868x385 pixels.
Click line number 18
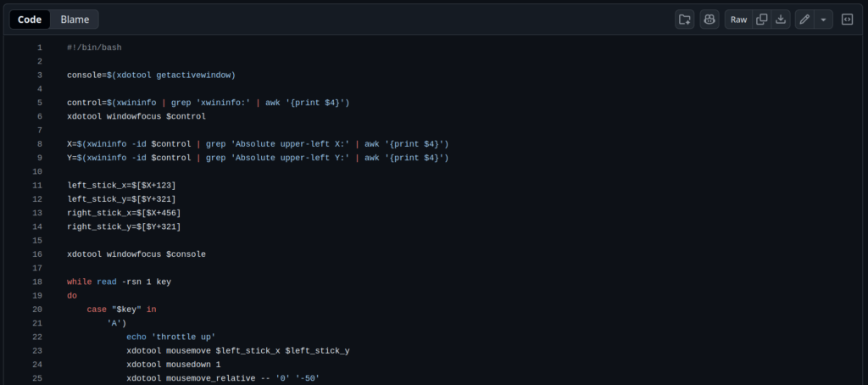[x=37, y=282]
